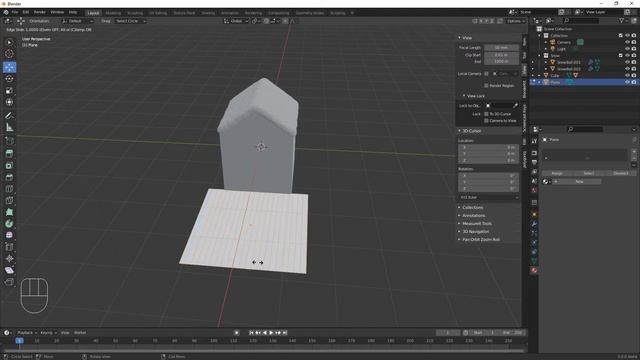Image resolution: width=640 pixels, height=360 pixels.
Task: Toggle visibility eye for Cube in outliner
Action: tap(627, 76)
